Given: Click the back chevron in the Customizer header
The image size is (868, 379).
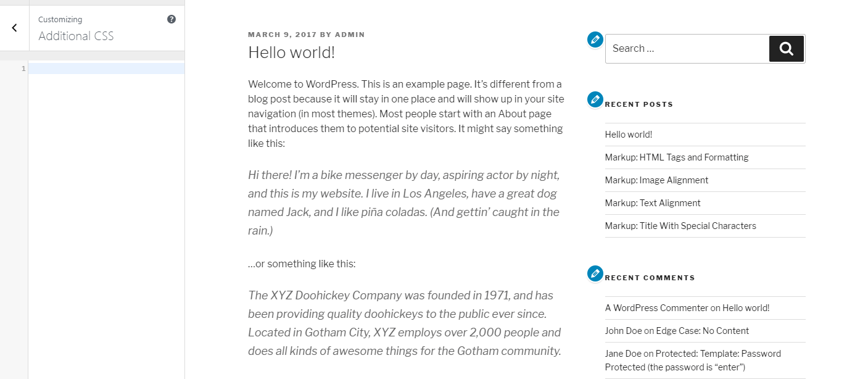Looking at the screenshot, I should point(14,27).
